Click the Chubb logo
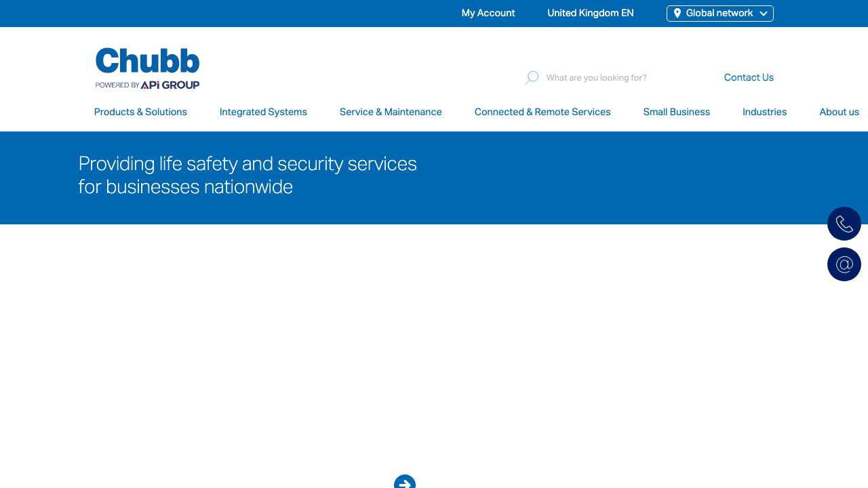The image size is (868, 488). pyautogui.click(x=147, y=61)
